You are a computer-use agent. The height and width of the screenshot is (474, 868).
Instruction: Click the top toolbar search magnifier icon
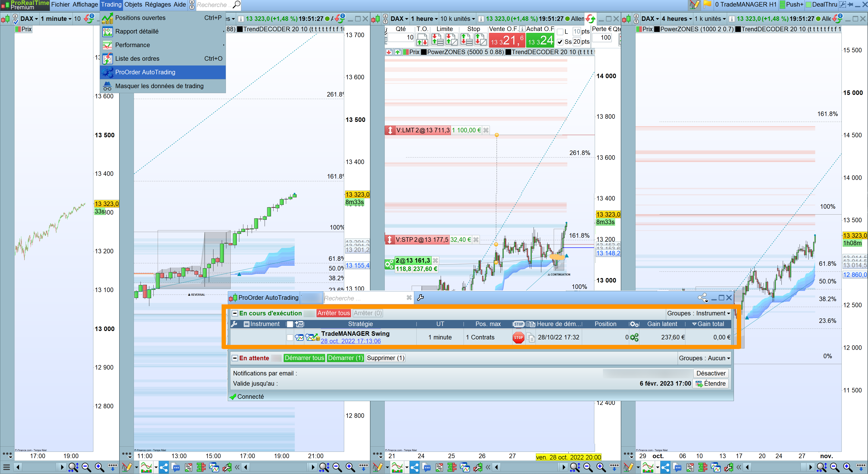(x=237, y=4)
